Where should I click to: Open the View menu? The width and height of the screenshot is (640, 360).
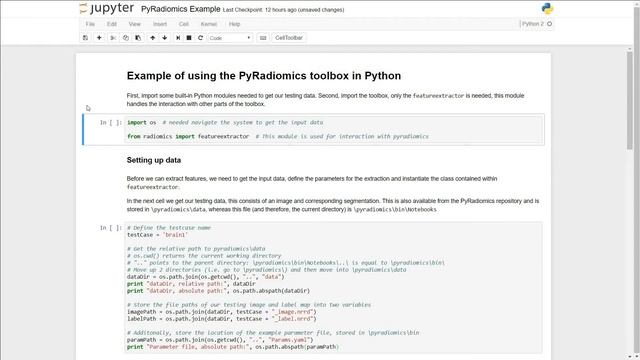click(134, 24)
